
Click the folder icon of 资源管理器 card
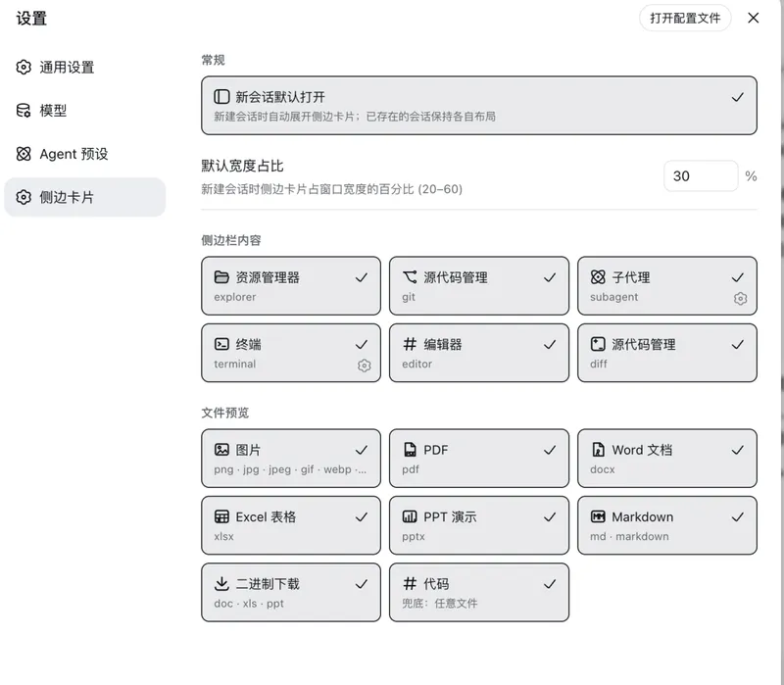(221, 277)
